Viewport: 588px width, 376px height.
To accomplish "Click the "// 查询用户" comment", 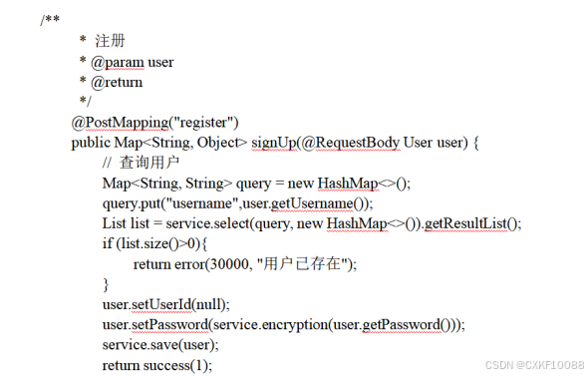I will point(141,163).
